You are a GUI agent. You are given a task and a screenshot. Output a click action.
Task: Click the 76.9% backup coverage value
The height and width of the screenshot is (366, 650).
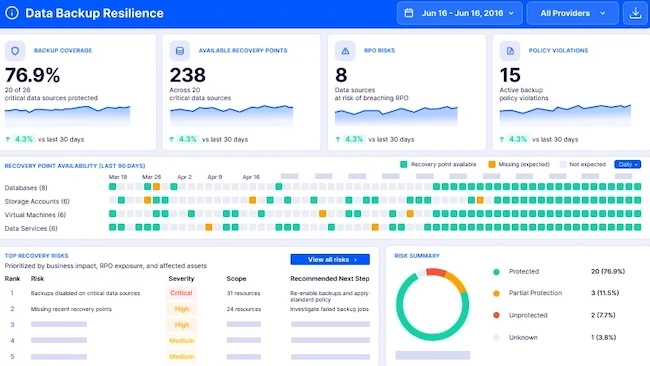[32, 75]
